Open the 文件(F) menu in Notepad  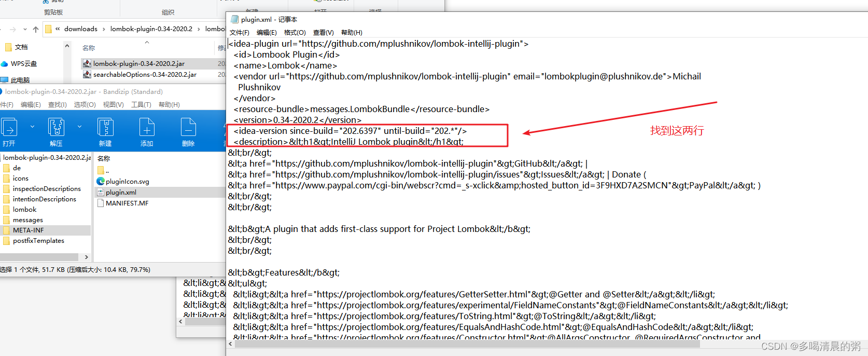click(240, 33)
